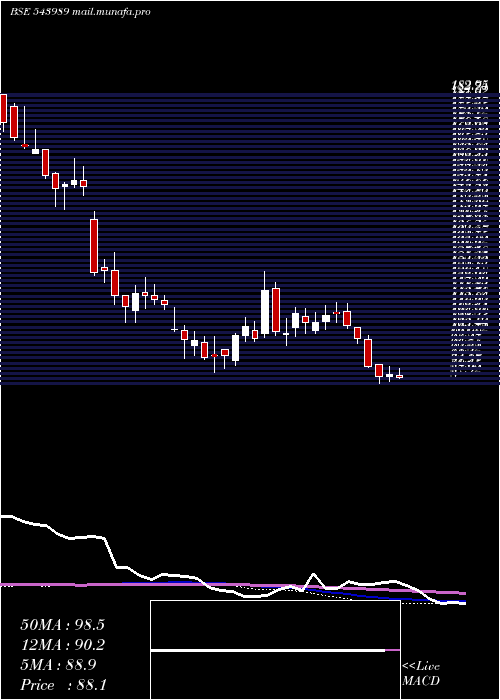500x700 pixels.
Task: Click the '5MA : 88.9' value
Action: point(58,665)
